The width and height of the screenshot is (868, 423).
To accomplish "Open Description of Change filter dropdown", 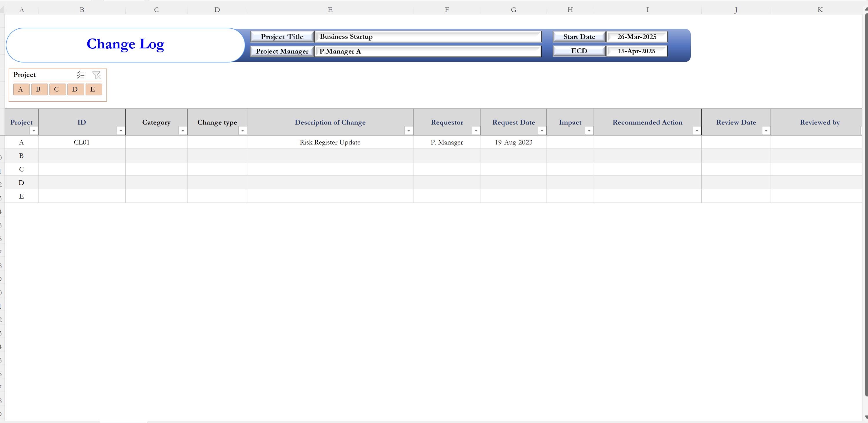I will [408, 131].
